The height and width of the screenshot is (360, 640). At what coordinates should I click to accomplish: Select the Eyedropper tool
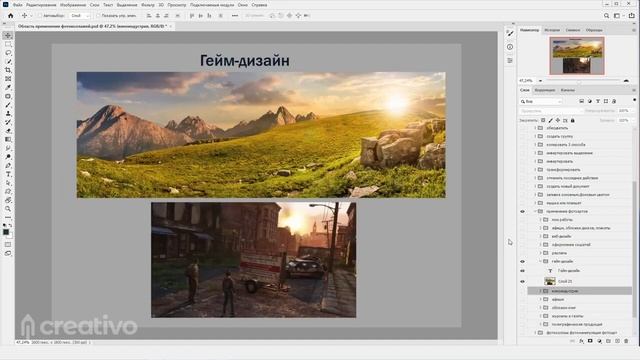[x=8, y=87]
